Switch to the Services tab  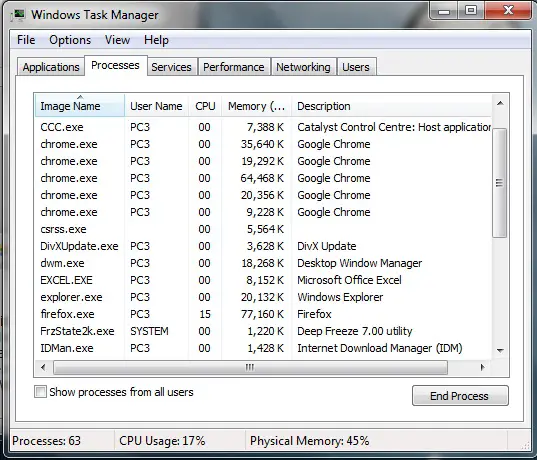[x=171, y=67]
